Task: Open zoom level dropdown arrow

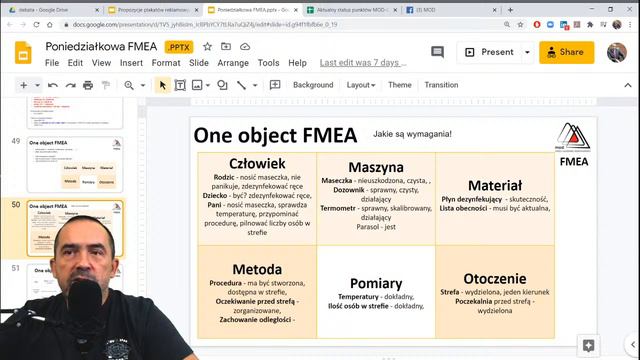Action: 143,85
